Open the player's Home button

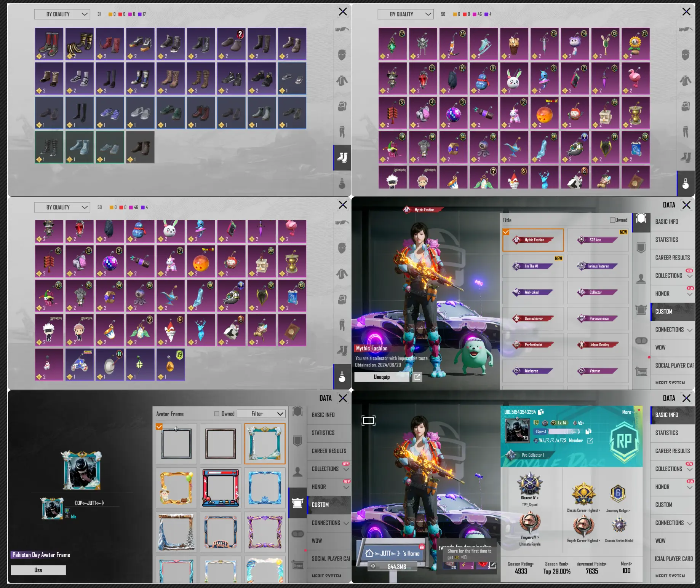392,553
